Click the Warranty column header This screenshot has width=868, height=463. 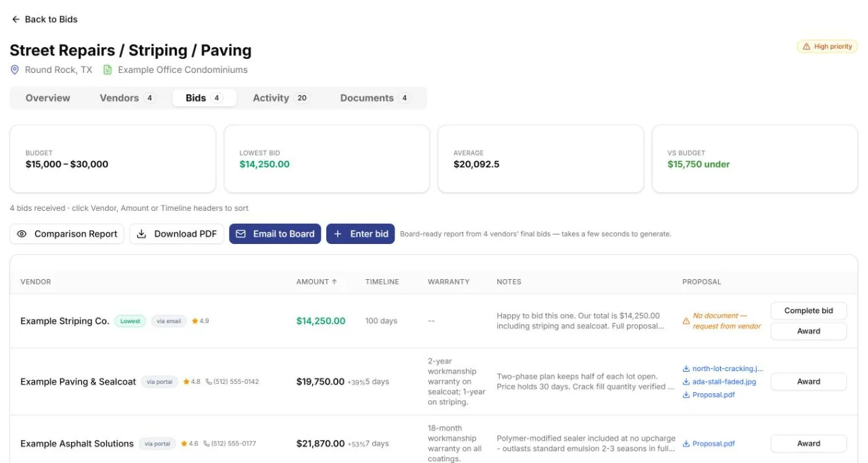click(x=449, y=282)
